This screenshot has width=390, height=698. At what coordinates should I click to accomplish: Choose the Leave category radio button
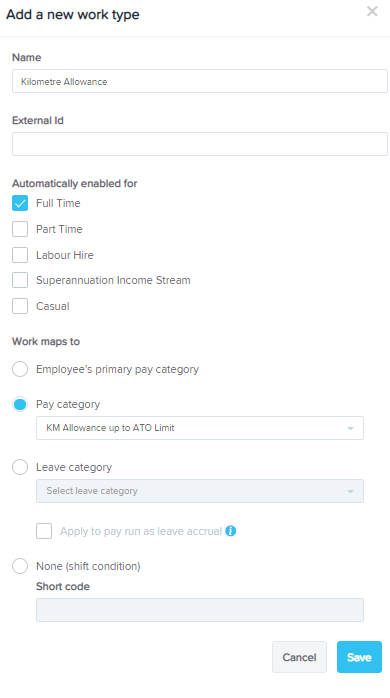coord(20,467)
